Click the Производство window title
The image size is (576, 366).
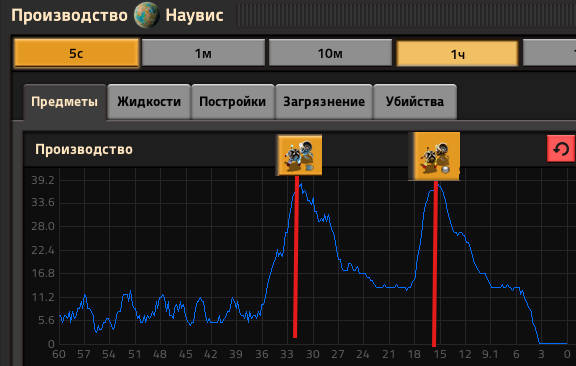tap(69, 16)
